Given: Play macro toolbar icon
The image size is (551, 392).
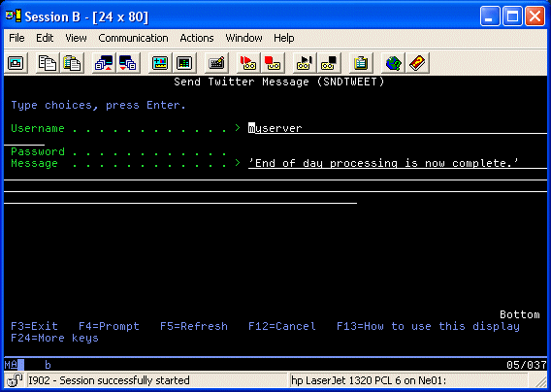Looking at the screenshot, I should (305, 63).
